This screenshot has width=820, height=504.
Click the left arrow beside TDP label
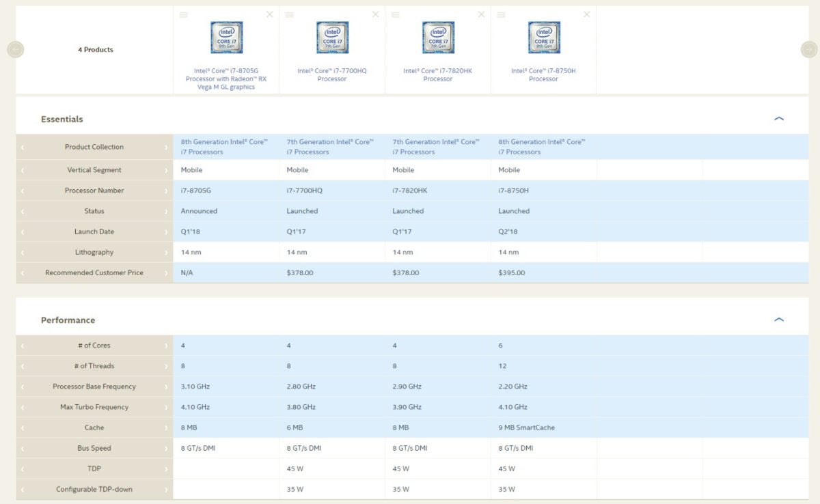tap(22, 468)
